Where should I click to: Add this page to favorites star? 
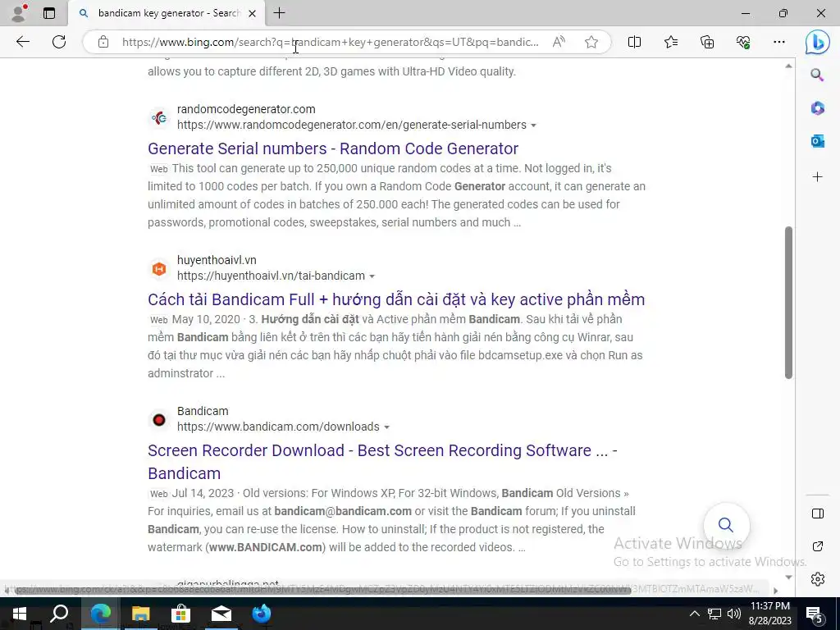591,42
